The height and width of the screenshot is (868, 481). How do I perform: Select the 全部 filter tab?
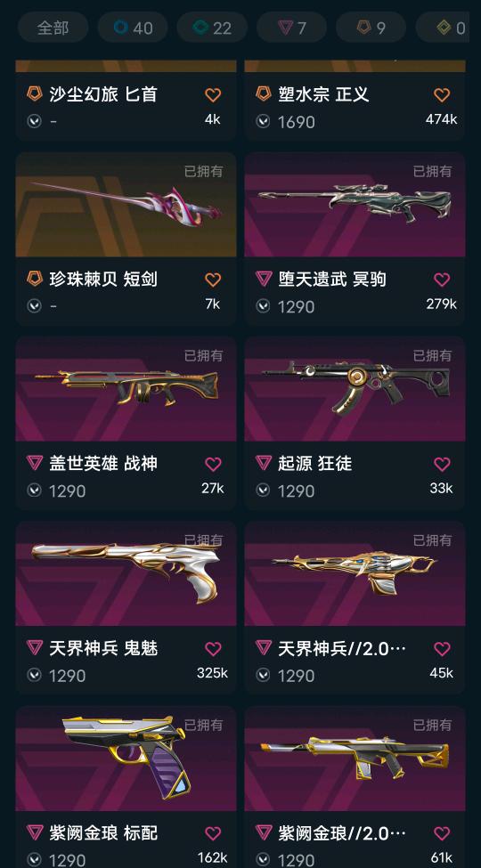click(x=53, y=27)
